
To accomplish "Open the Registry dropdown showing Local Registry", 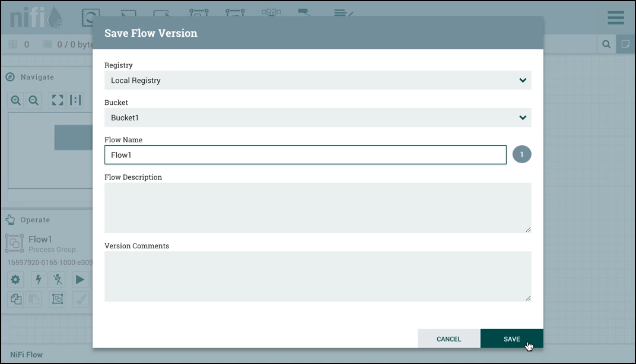I will [x=318, y=80].
